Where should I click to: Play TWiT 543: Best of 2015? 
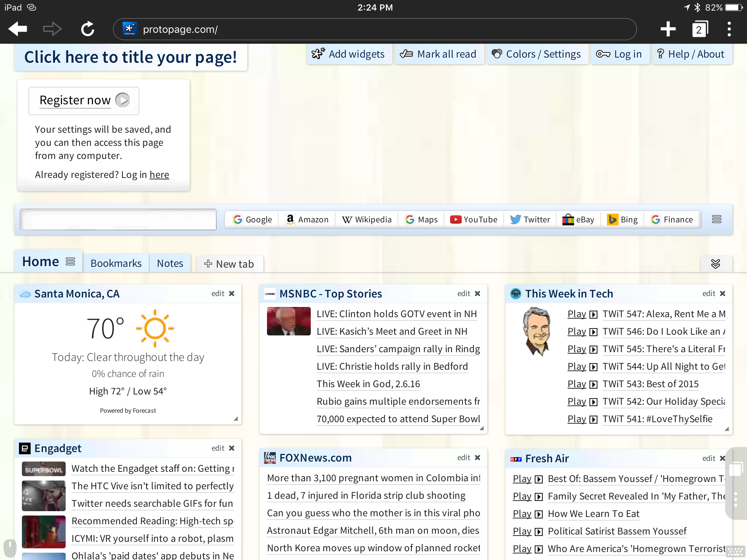coord(582,384)
